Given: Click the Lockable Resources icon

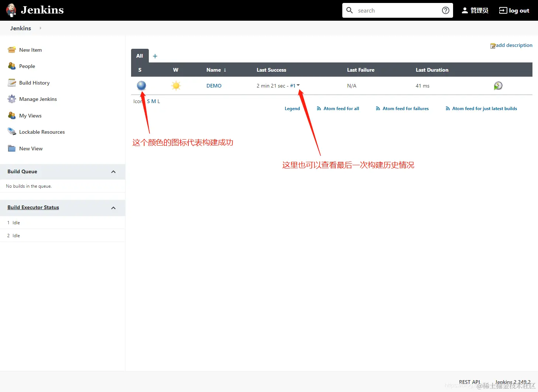Looking at the screenshot, I should coord(12,132).
